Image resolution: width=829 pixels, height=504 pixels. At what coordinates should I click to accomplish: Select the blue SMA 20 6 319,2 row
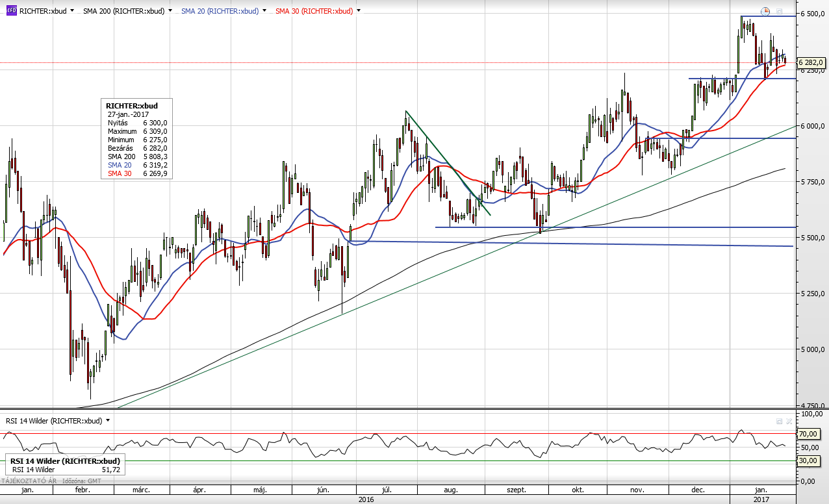pos(138,165)
